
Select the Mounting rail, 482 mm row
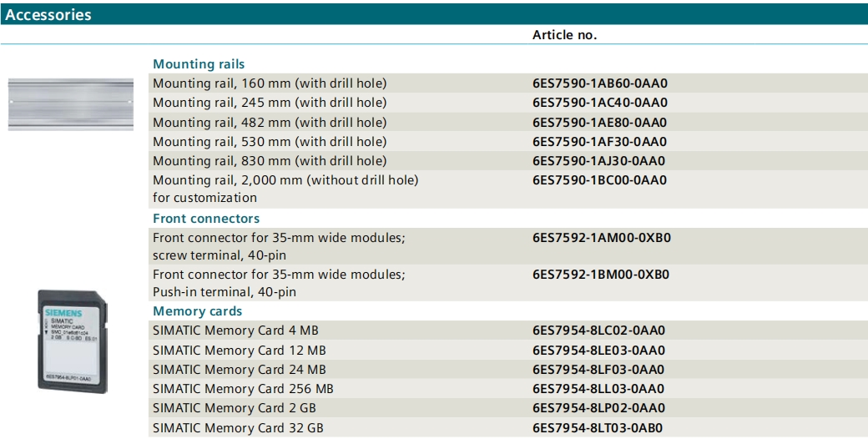[270, 123]
